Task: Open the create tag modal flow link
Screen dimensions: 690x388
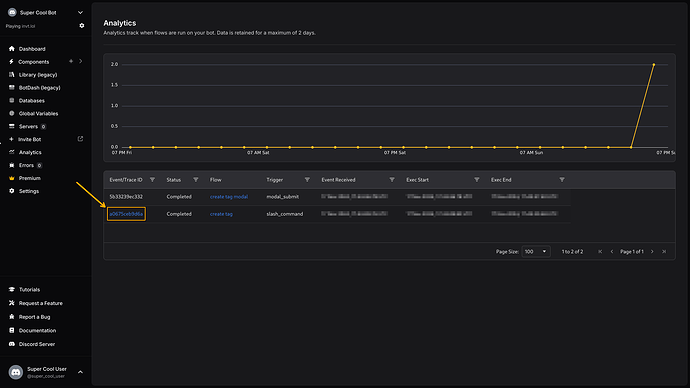Action: (229, 197)
